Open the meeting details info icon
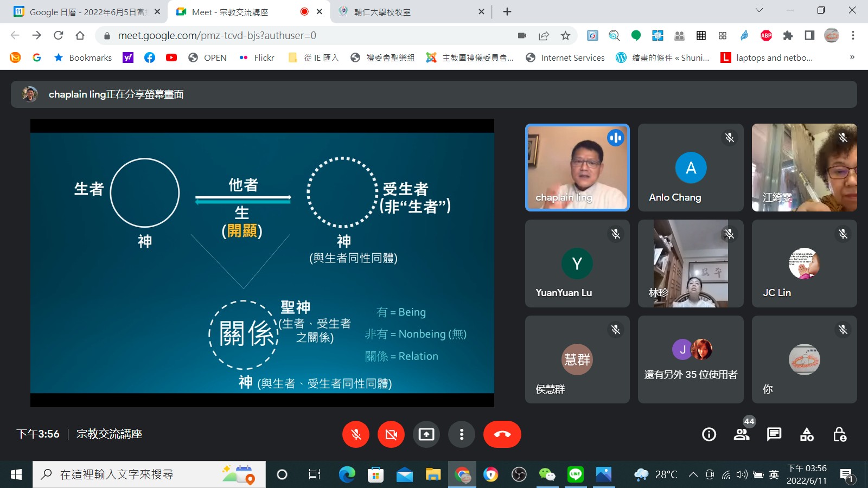This screenshot has height=488, width=868. point(709,434)
